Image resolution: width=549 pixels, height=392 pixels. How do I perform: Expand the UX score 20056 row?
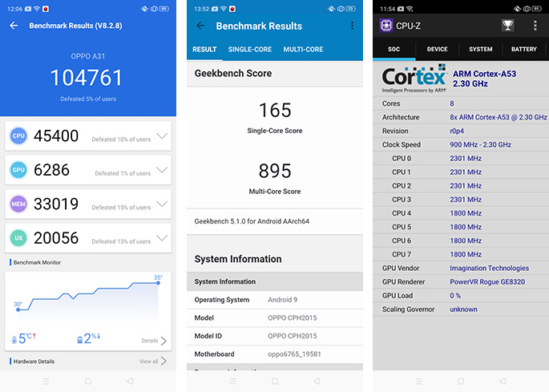click(x=162, y=237)
